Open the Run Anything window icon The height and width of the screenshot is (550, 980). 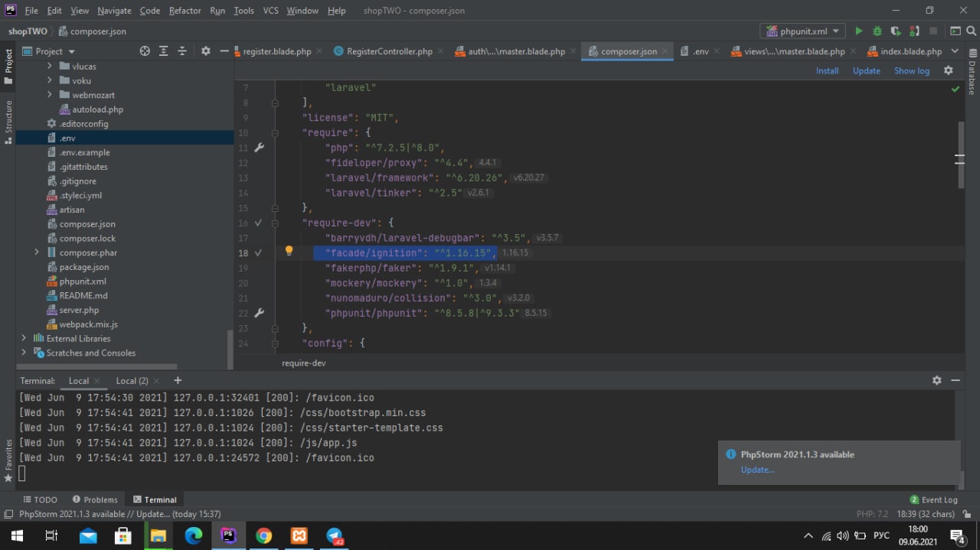tap(955, 31)
